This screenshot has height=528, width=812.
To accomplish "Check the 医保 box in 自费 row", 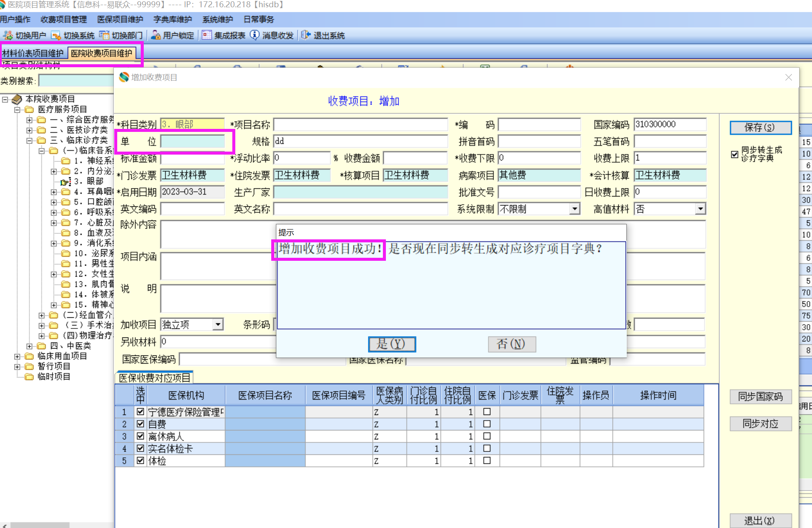I will 486,424.
